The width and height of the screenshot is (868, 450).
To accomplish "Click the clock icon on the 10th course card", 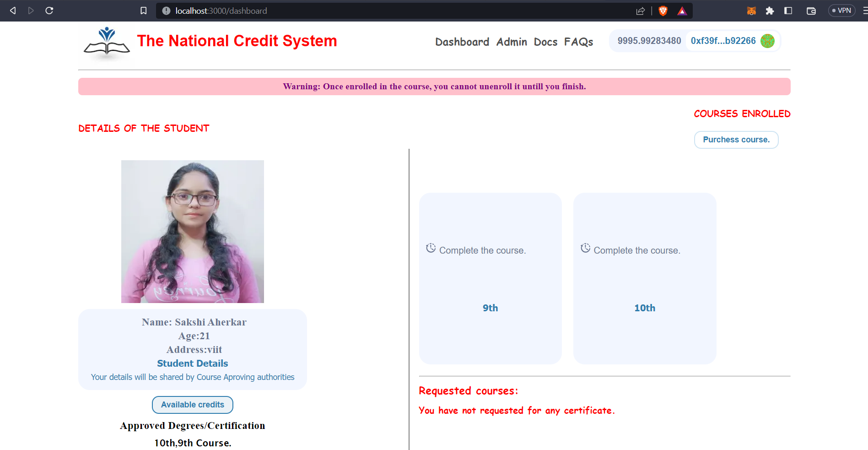I will click(586, 248).
